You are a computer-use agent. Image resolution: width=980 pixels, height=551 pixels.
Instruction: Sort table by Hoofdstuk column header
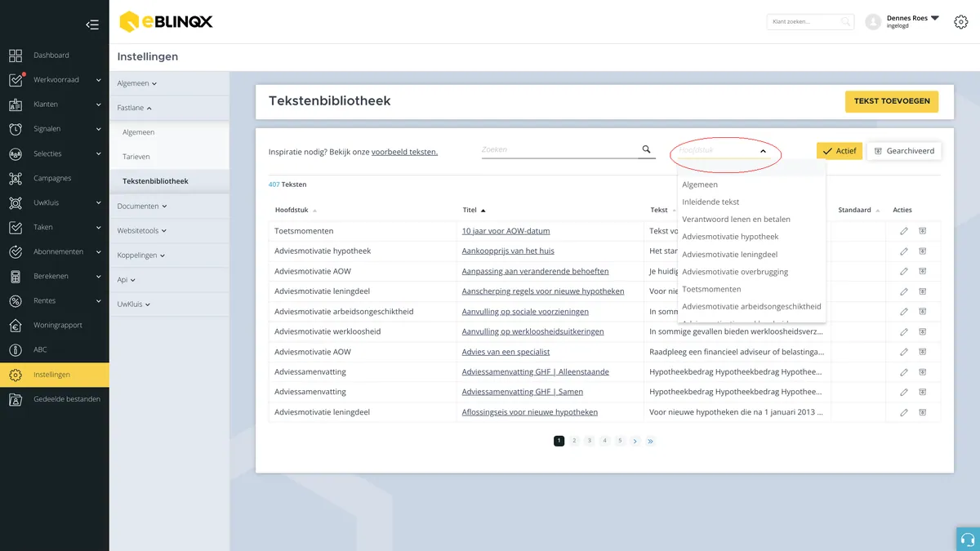click(x=296, y=210)
